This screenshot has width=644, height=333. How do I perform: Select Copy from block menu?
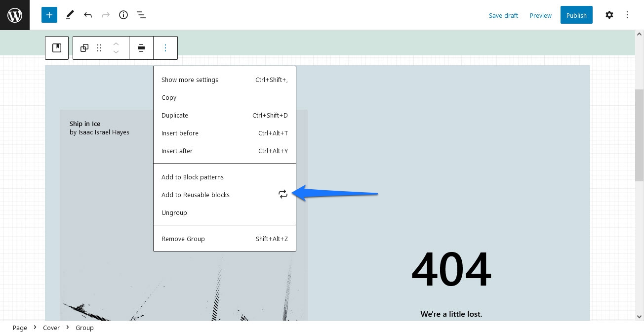point(225,98)
